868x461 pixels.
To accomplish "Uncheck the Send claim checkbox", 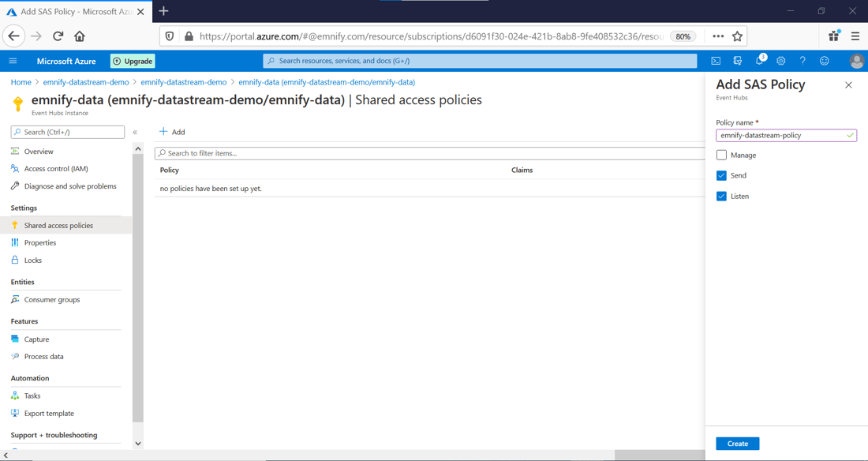I will 721,176.
